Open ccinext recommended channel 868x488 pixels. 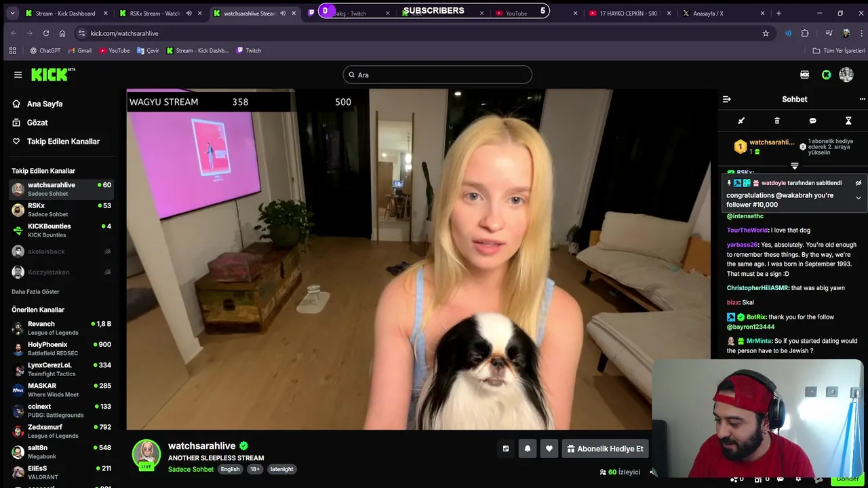point(62,411)
